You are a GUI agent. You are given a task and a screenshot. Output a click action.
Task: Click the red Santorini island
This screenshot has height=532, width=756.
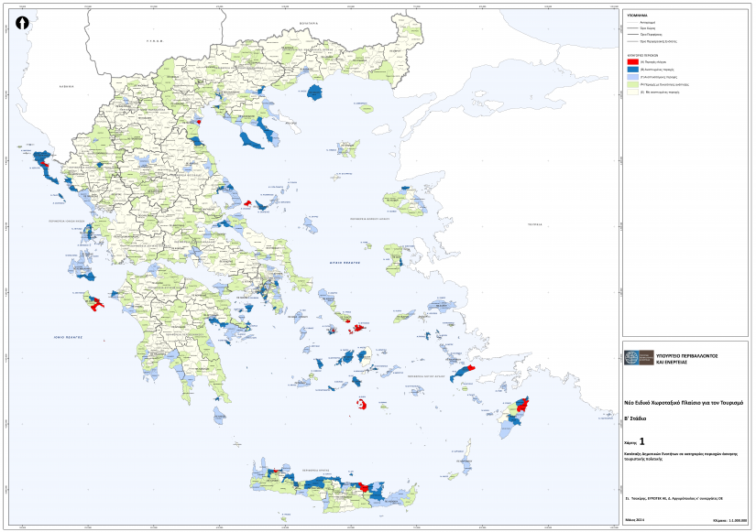point(362,404)
